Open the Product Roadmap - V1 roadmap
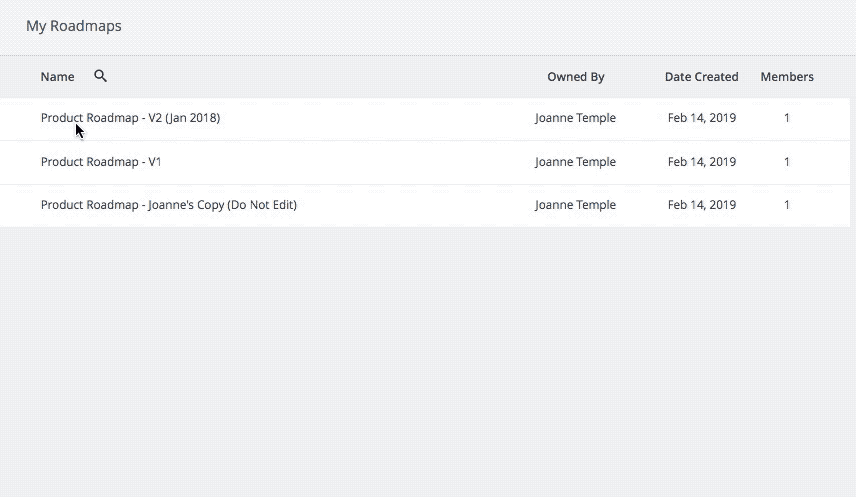The height and width of the screenshot is (497, 856). point(100,162)
